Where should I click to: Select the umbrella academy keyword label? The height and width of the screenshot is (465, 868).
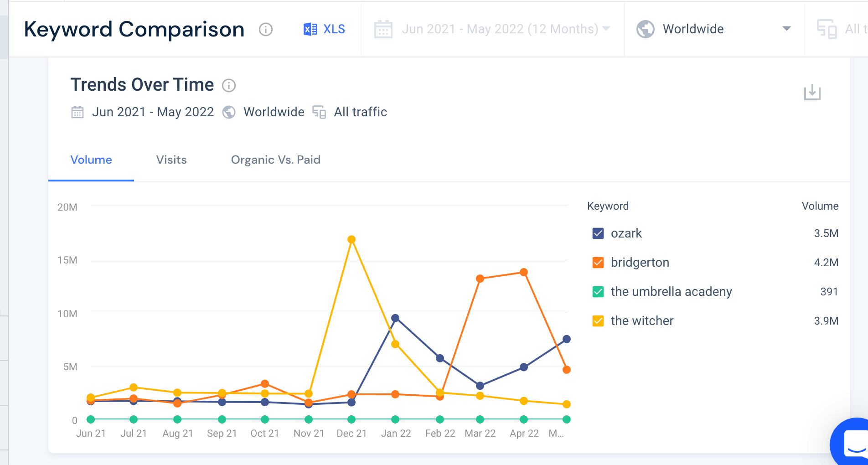coord(671,291)
